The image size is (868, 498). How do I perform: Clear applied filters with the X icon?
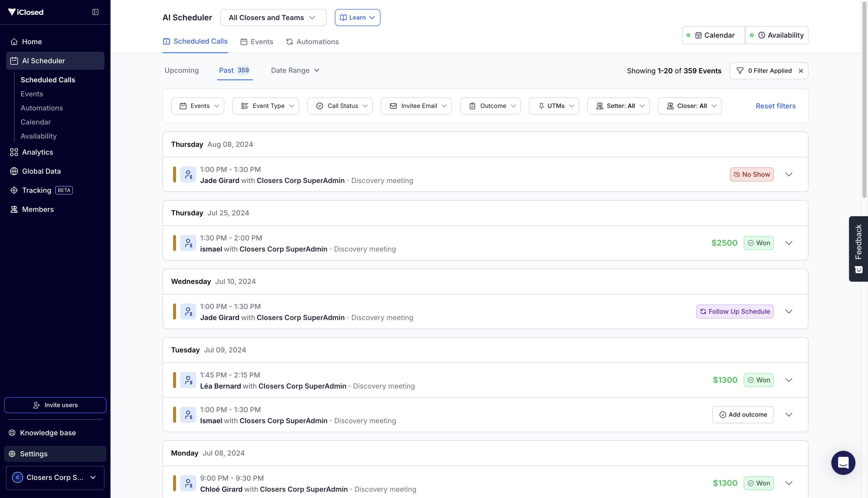[801, 71]
